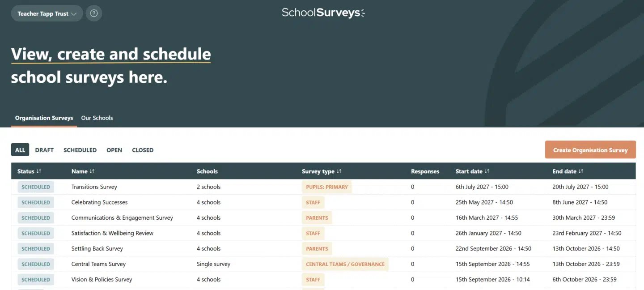Show ALL surveys filter
The width and height of the screenshot is (644, 290).
(20, 150)
